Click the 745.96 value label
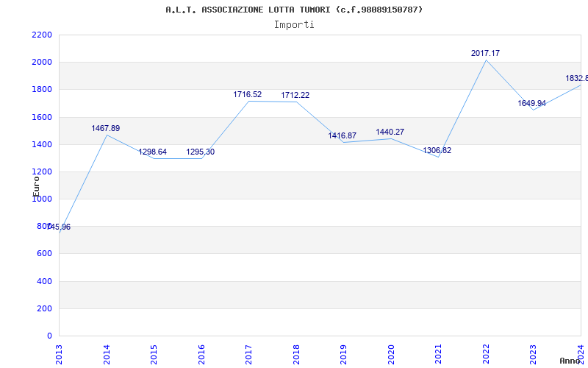The width and height of the screenshot is (588, 368). (59, 227)
